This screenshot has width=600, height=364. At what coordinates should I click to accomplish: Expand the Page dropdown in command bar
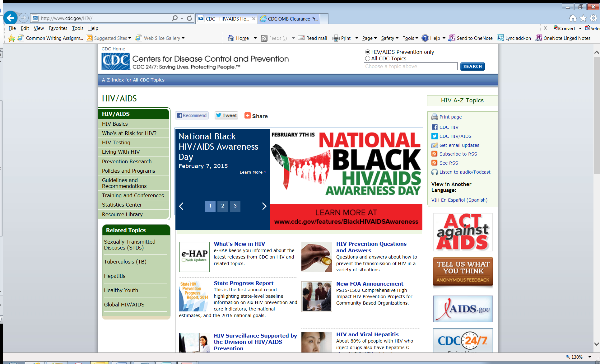click(x=370, y=38)
